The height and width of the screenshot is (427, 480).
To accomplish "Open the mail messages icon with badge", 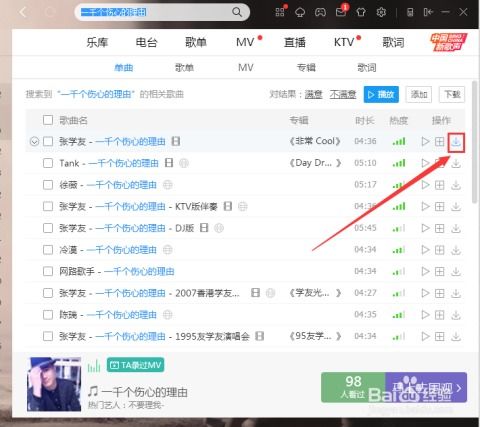I will tap(341, 12).
